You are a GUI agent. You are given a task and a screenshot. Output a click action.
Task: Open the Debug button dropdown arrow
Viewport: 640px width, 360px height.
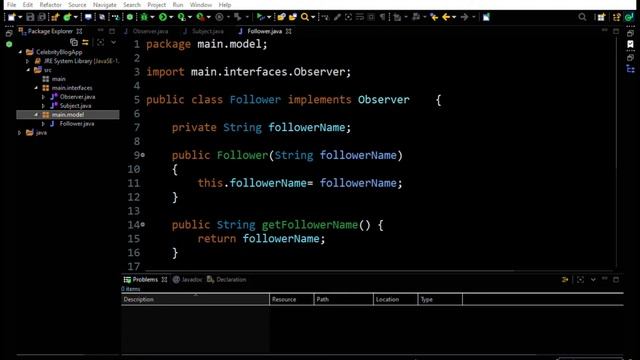[152, 17]
